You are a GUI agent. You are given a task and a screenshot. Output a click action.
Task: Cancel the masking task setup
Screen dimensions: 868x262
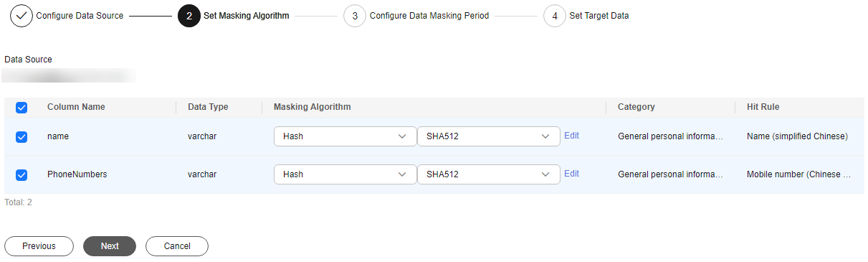177,246
